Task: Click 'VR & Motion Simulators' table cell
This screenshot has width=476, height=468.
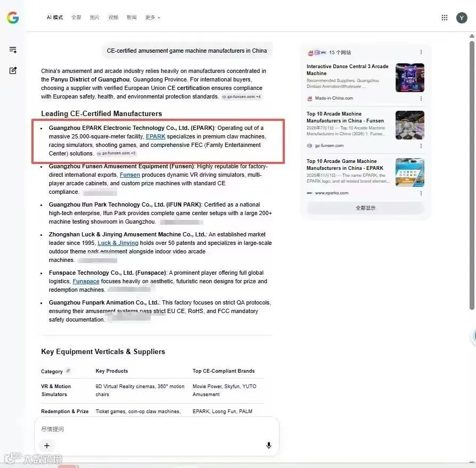Action: [x=56, y=390]
